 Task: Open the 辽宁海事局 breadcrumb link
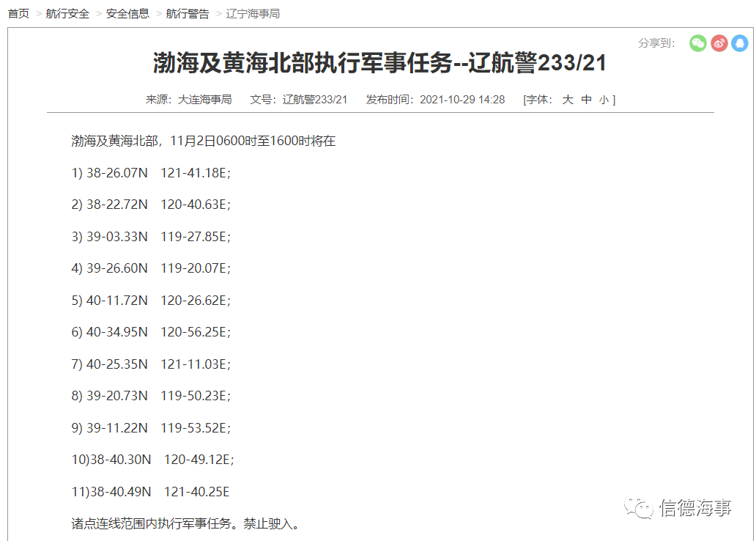click(253, 13)
